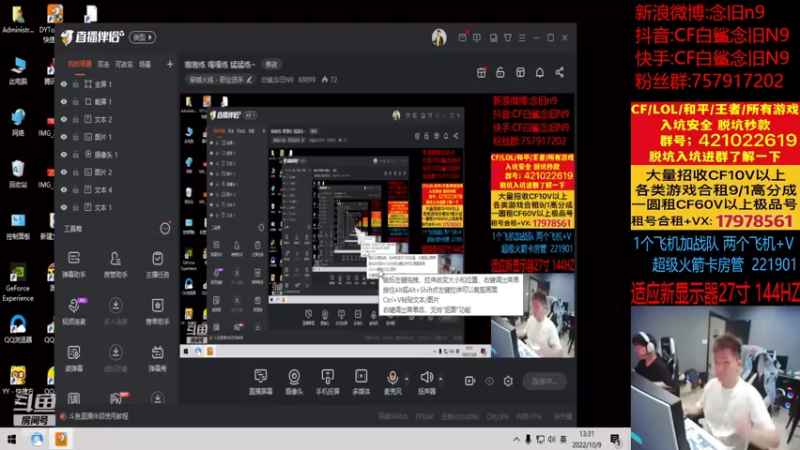Open the layout template icon
The image size is (800, 450).
coord(520,72)
